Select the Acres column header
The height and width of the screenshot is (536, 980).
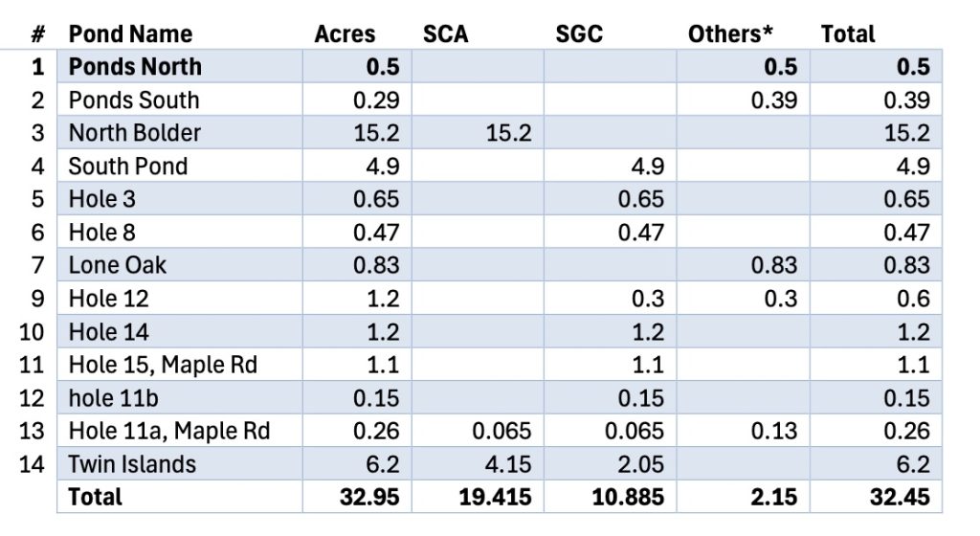point(345,33)
